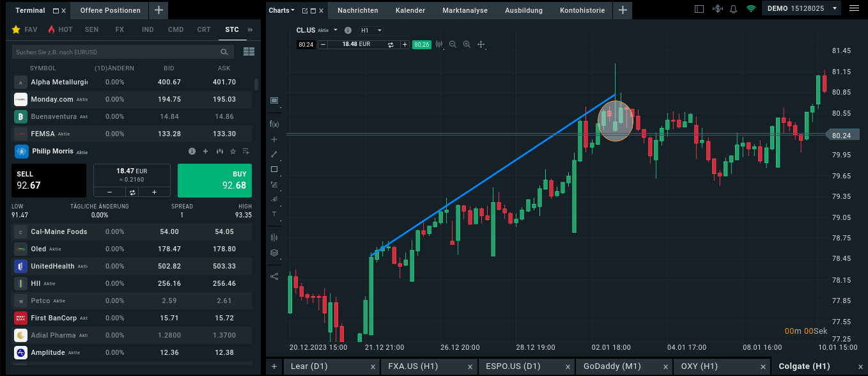Increase order volume with the plus stepper
868x376 pixels.
pyautogui.click(x=153, y=192)
